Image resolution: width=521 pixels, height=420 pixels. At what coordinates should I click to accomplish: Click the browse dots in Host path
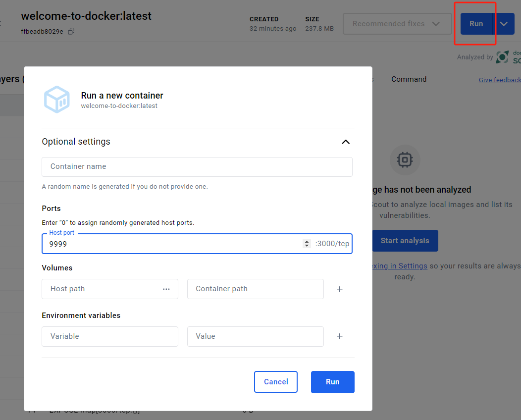166,289
